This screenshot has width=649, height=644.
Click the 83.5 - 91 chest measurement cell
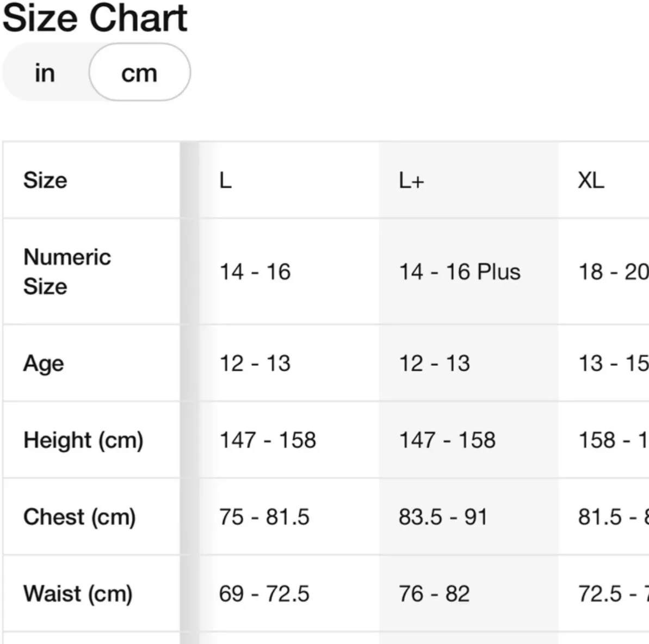click(443, 517)
